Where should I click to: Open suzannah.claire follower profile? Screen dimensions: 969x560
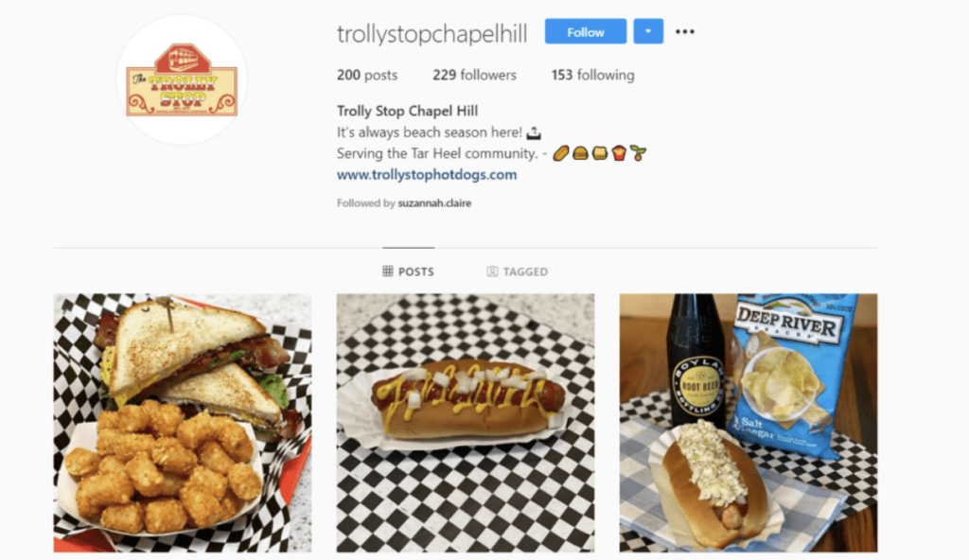tap(434, 202)
